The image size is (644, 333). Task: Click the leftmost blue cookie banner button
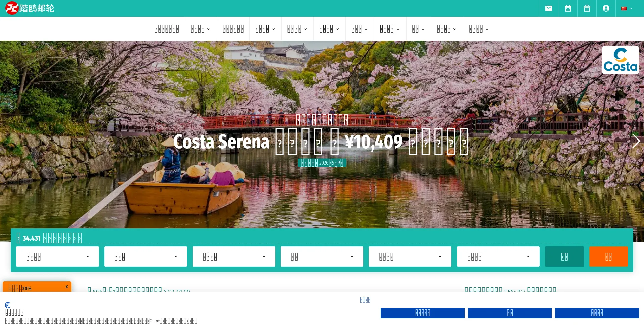423,313
